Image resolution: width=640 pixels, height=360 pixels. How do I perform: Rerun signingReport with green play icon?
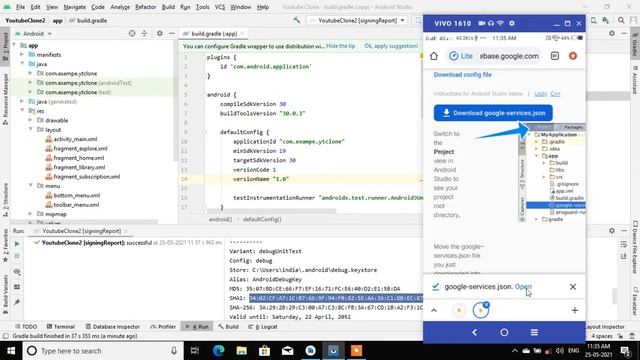[17, 244]
